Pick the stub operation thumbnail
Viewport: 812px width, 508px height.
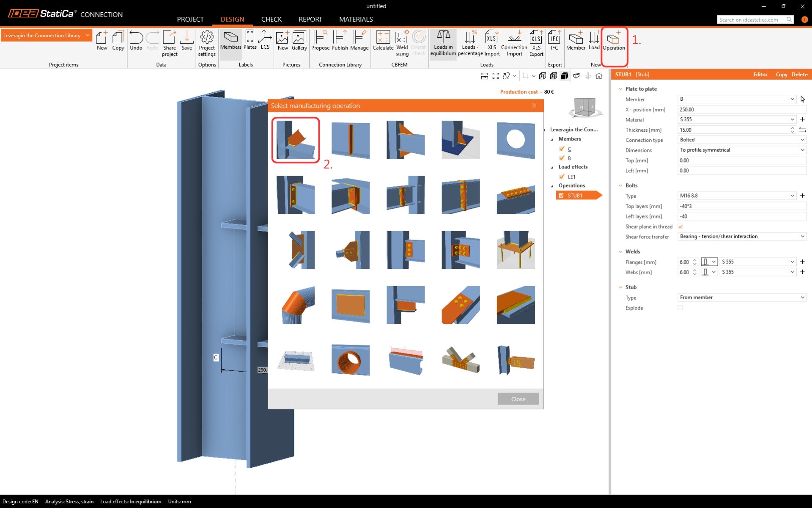pyautogui.click(x=295, y=140)
